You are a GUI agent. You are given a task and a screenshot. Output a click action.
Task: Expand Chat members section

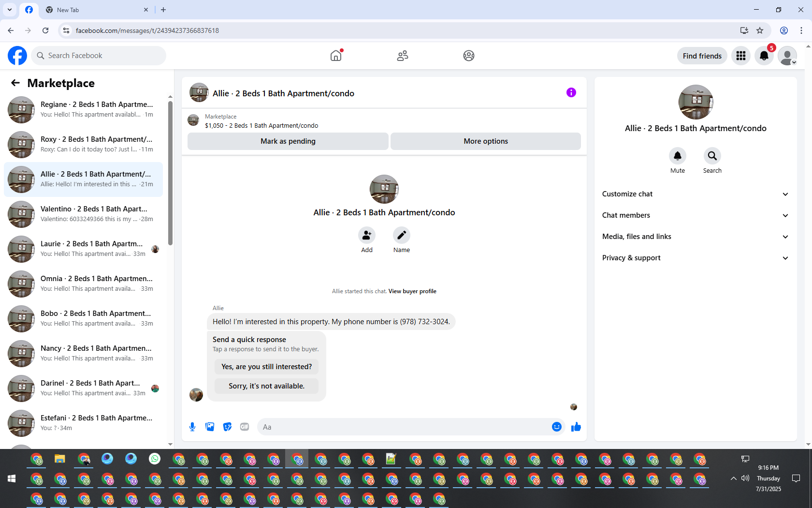(696, 215)
